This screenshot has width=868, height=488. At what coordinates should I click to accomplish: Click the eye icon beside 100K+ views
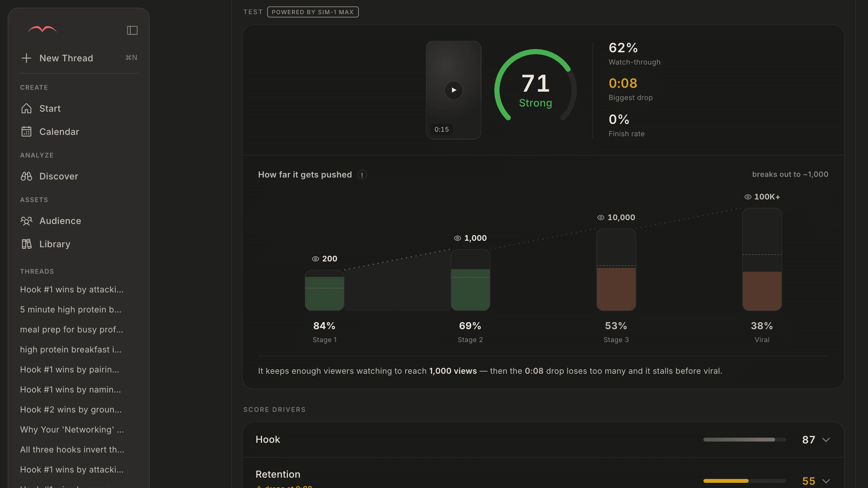tap(747, 197)
